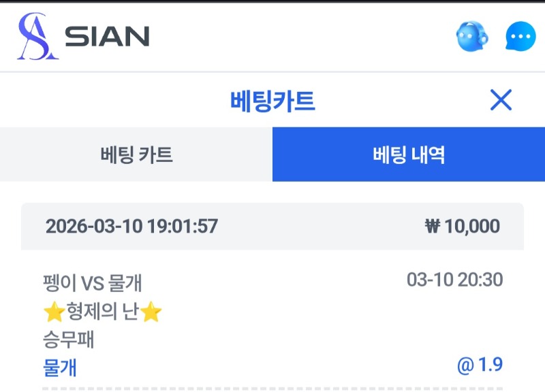Screen dimensions: 545x392
Task: Click the @ symbol before 1.9
Action: tap(465, 365)
